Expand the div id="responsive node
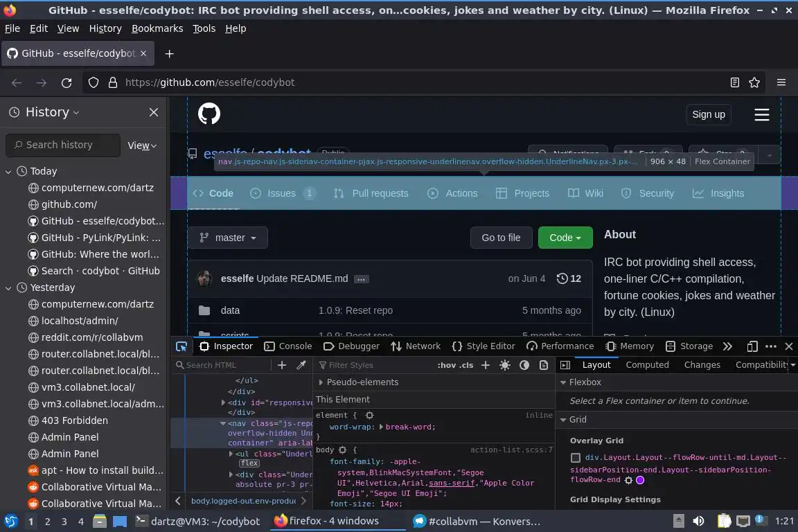Screen dimensions: 798x532 tap(223, 402)
